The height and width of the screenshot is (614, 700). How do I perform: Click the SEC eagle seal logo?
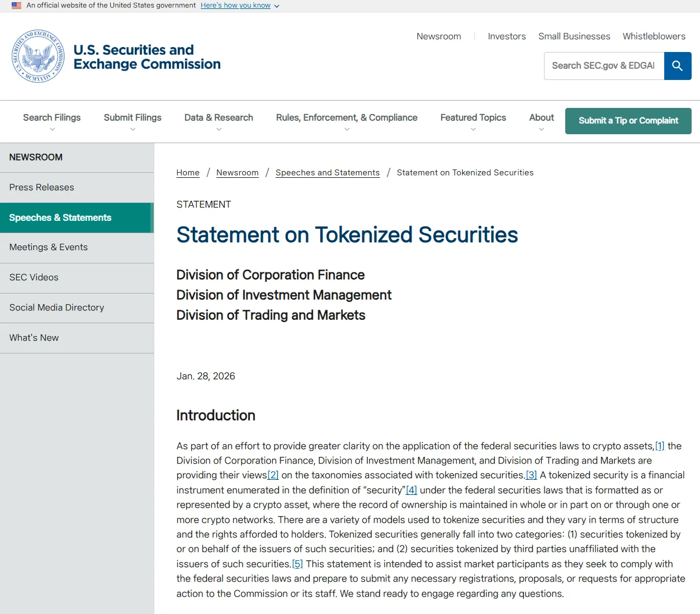[38, 56]
